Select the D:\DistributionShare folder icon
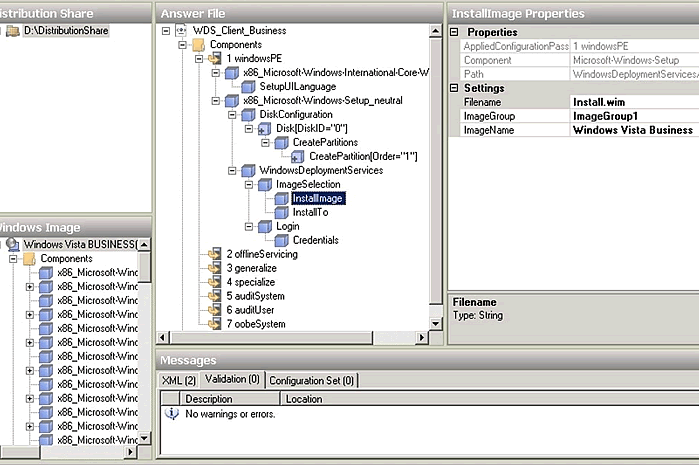Screen dimensions: 699x465 point(12,31)
